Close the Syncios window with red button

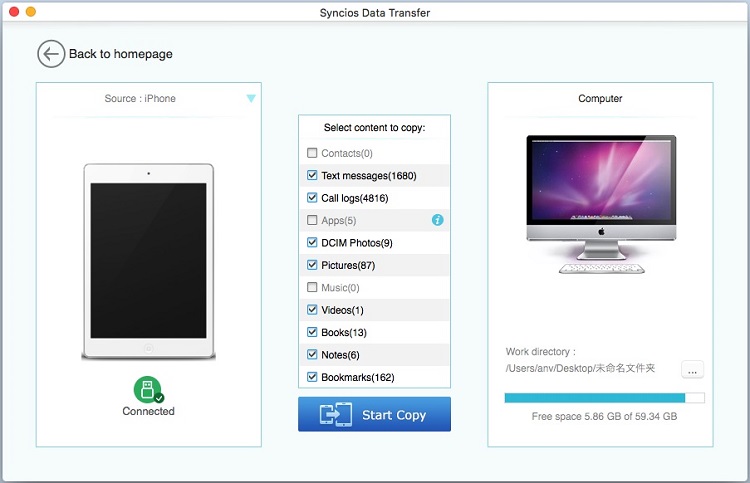point(14,11)
